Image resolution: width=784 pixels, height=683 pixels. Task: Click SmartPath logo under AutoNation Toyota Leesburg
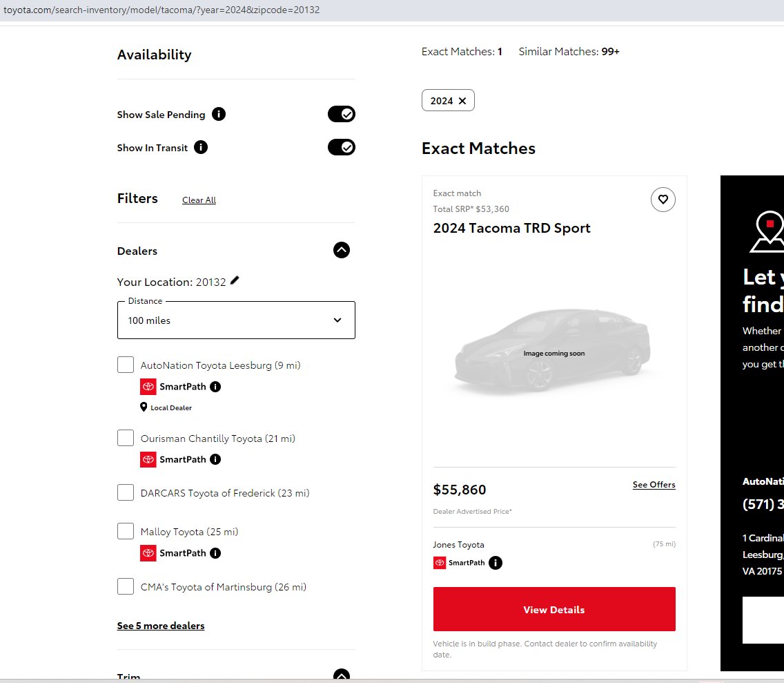click(148, 387)
